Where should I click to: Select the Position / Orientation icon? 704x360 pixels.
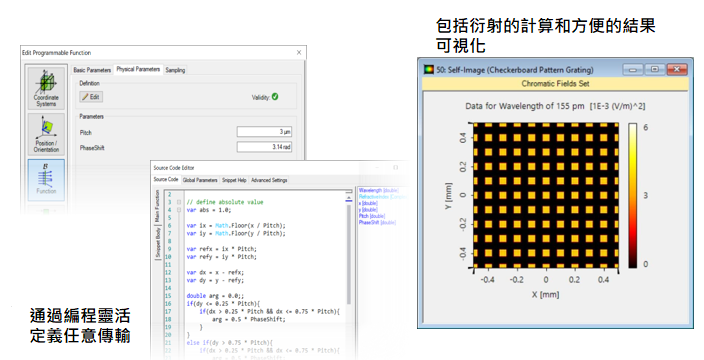[46, 134]
